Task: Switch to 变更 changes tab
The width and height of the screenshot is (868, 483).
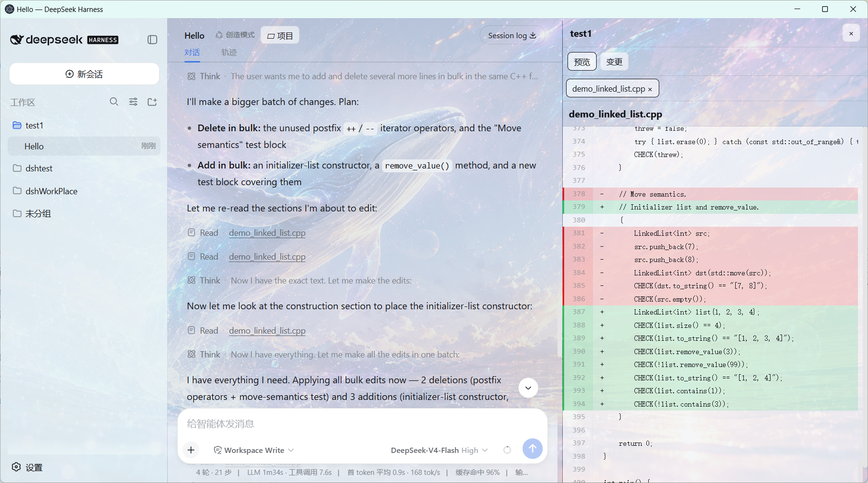Action: (614, 62)
